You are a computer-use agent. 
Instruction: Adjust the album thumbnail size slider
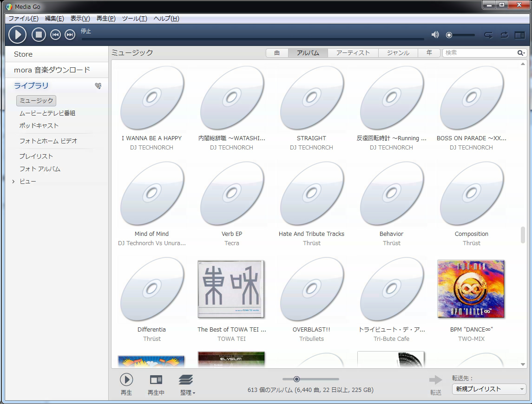(x=296, y=379)
